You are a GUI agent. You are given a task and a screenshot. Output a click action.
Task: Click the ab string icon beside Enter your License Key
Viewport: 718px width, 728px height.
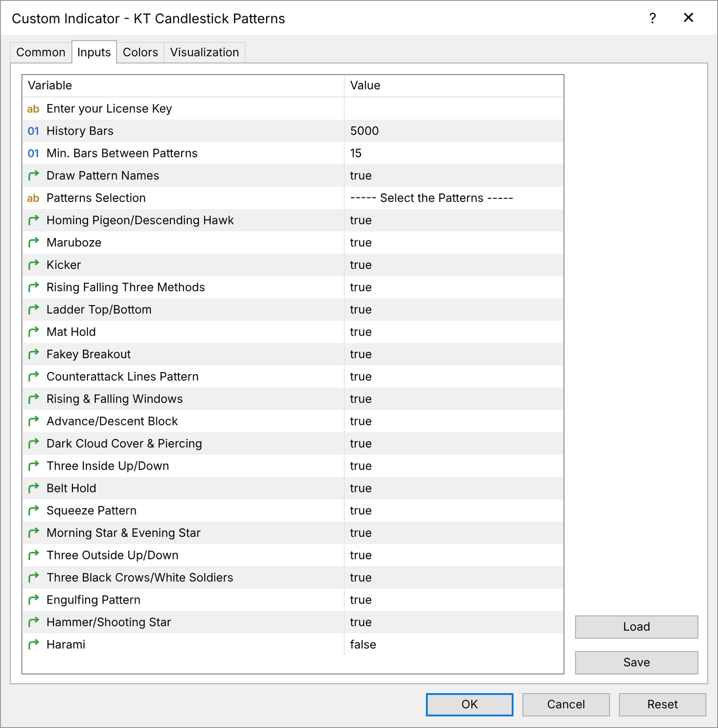(33, 109)
